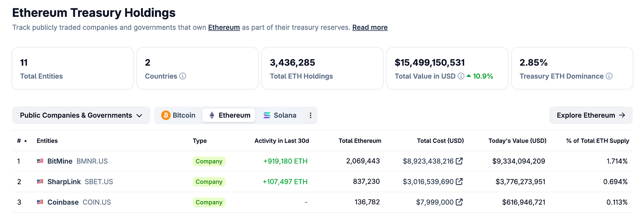The image size is (644, 214).
Task: Click the 3,436,285 Total ETH Holdings card
Action: pyautogui.click(x=322, y=69)
